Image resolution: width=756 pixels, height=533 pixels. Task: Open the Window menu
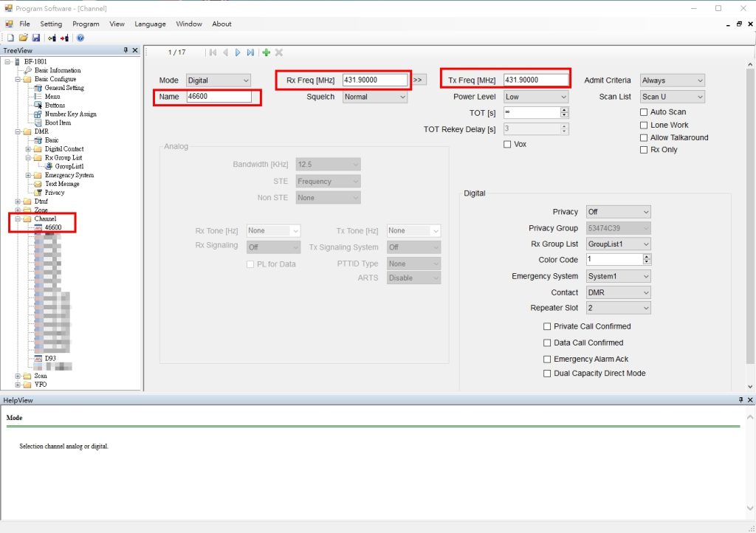[x=189, y=24]
